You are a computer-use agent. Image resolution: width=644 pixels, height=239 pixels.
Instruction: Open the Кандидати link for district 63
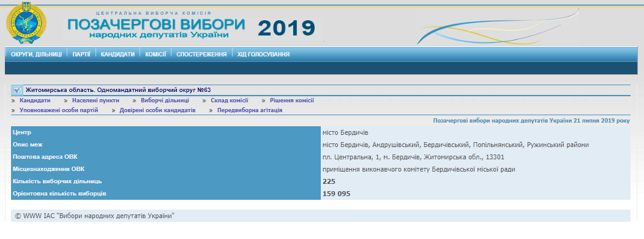click(35, 101)
